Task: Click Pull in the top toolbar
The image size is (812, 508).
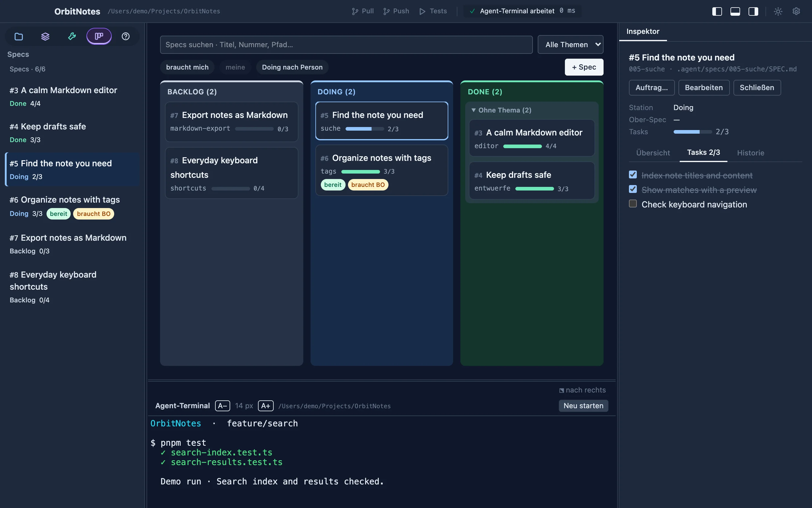Action: 363,11
